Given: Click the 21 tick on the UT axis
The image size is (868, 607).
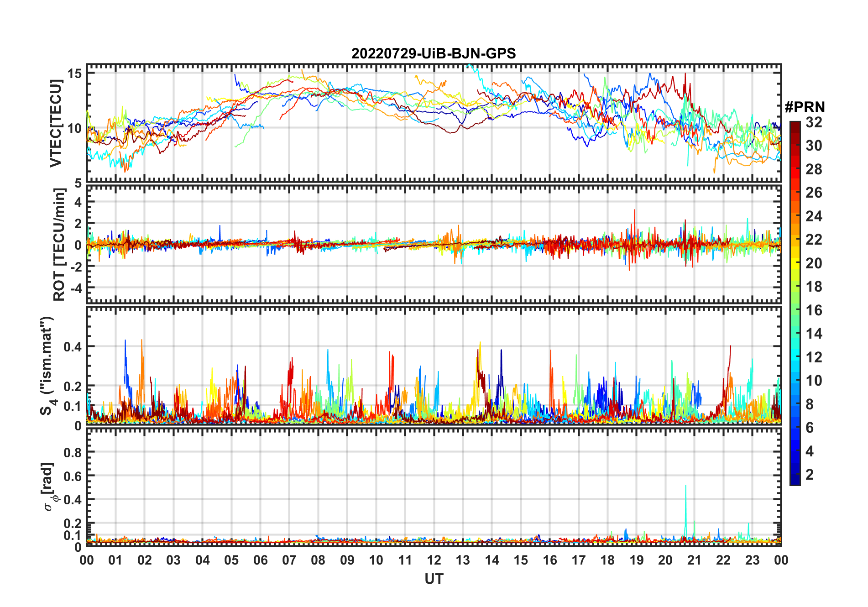Looking at the screenshot, I should click(694, 560).
